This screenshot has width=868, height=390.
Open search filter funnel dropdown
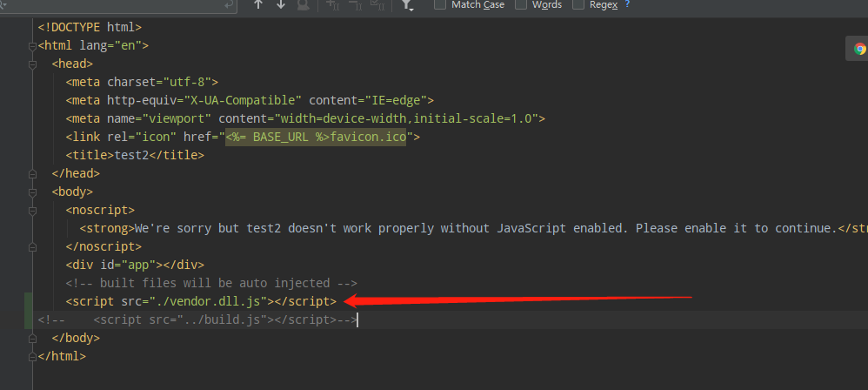407,5
